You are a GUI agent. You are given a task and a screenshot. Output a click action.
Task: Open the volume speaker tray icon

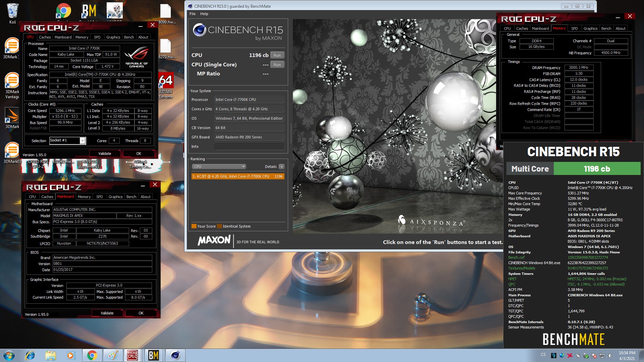point(610,356)
